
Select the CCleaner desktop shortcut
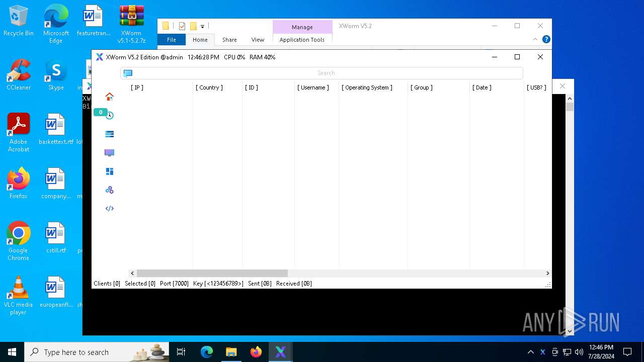pyautogui.click(x=19, y=75)
